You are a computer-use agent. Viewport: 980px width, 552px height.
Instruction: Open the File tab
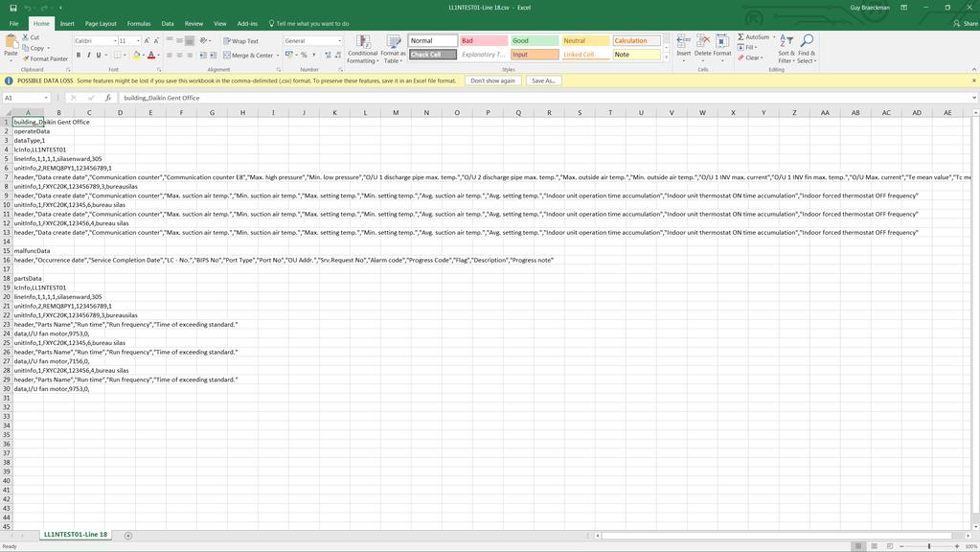pyautogui.click(x=13, y=24)
